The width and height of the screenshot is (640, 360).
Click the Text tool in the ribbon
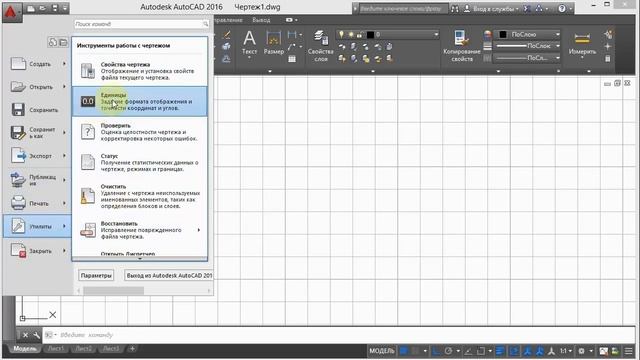click(x=249, y=44)
